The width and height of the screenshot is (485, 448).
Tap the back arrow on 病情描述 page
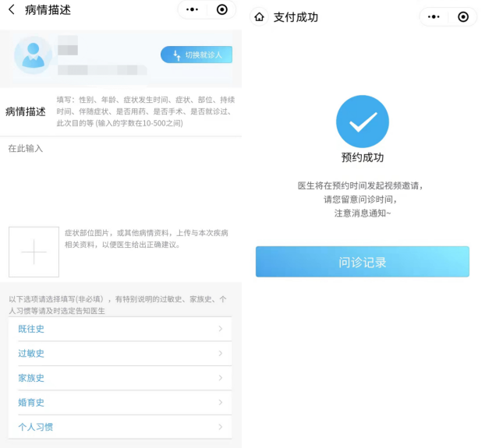tap(12, 10)
